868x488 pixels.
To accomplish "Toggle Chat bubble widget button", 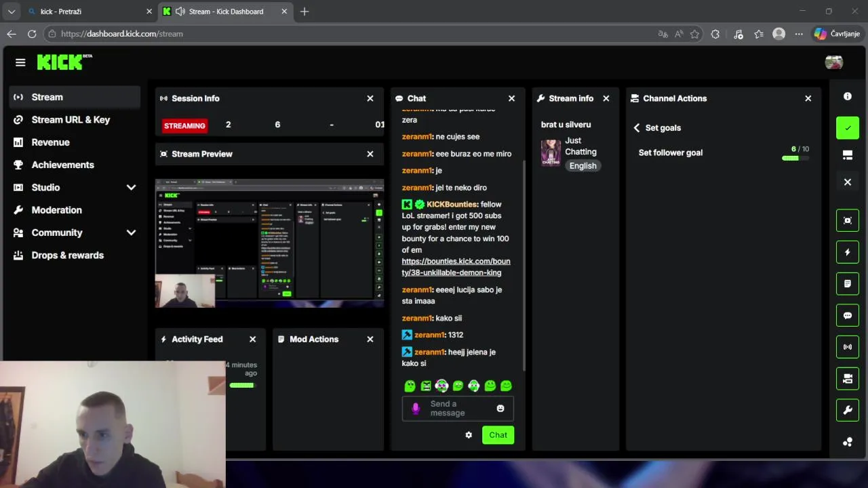I will pos(848,315).
